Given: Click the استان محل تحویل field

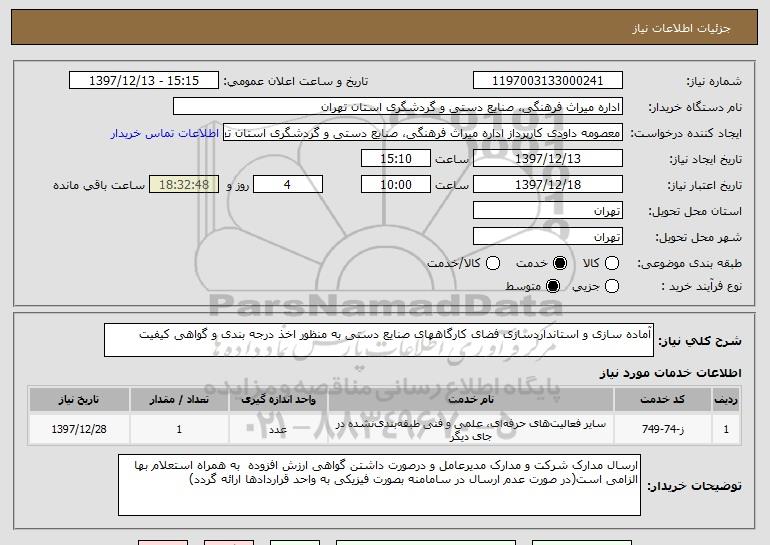Looking at the screenshot, I should pos(548,211).
